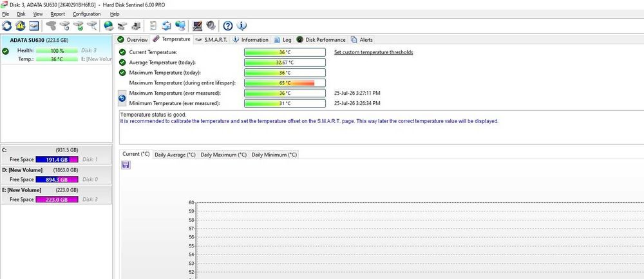Select the C: drive entry
This screenshot has width=644, height=279.
pos(56,155)
